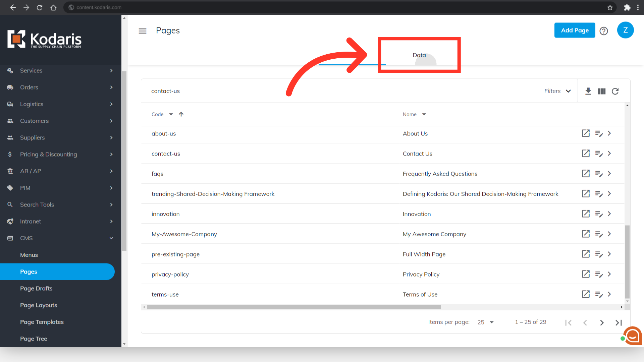Open the help question mark icon
Viewport: 644px width, 362px height.
coord(604,31)
